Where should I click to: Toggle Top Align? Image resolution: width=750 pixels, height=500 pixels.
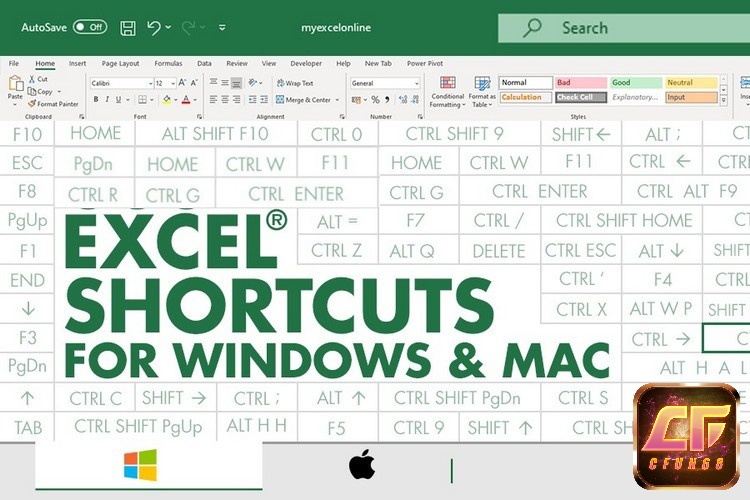click(x=213, y=83)
